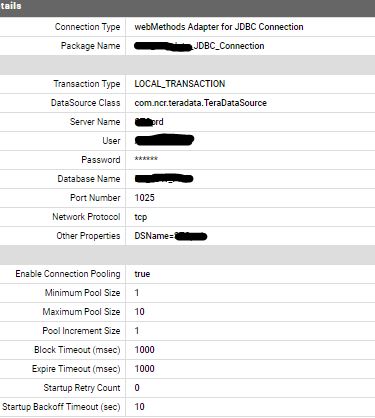Click the redacted User value
This screenshot has height=418, width=375.
pos(164,140)
